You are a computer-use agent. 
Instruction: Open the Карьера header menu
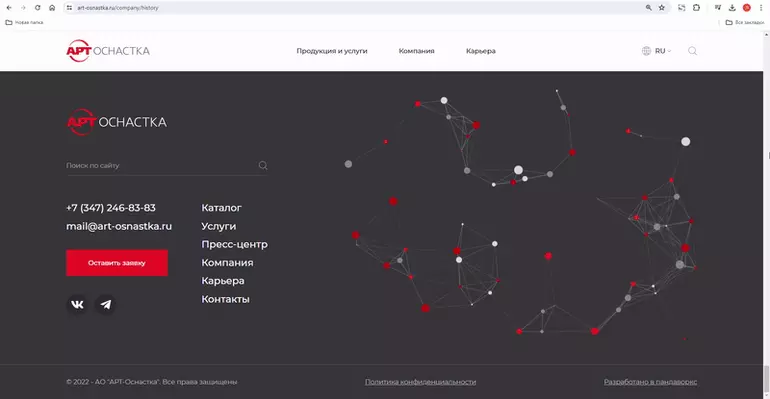pos(481,51)
